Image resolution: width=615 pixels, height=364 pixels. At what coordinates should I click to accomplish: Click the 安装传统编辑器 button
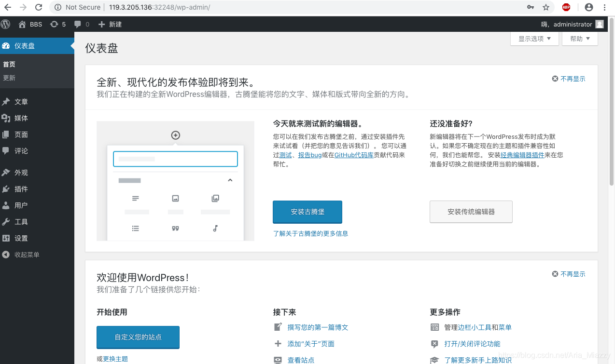[471, 212]
